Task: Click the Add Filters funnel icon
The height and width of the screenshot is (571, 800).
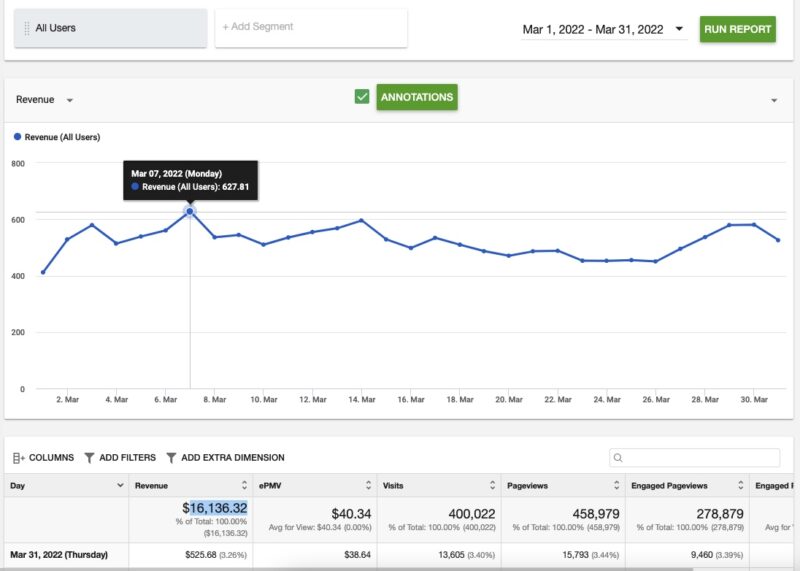Action: pyautogui.click(x=89, y=458)
